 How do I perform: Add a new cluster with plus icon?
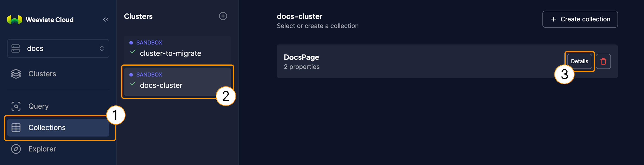pyautogui.click(x=223, y=16)
